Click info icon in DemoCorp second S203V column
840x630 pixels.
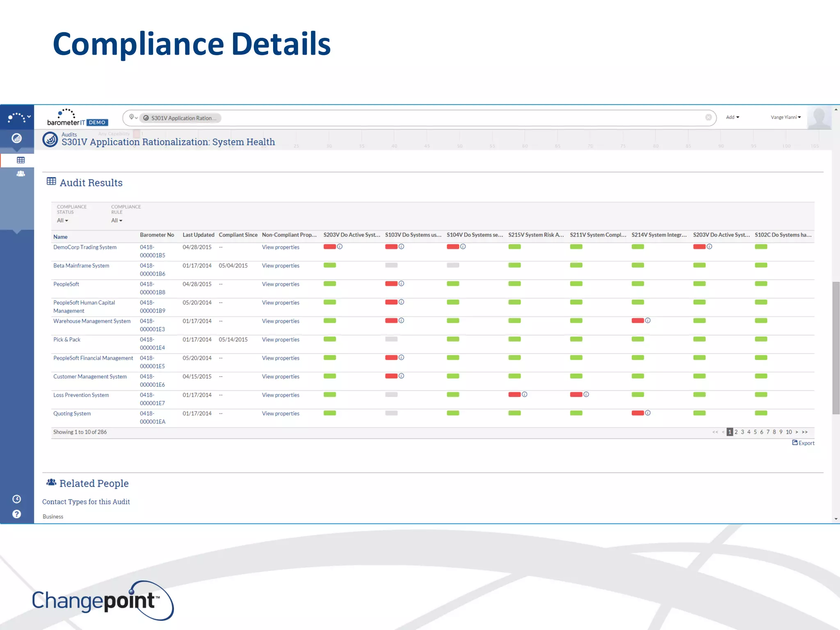(709, 247)
